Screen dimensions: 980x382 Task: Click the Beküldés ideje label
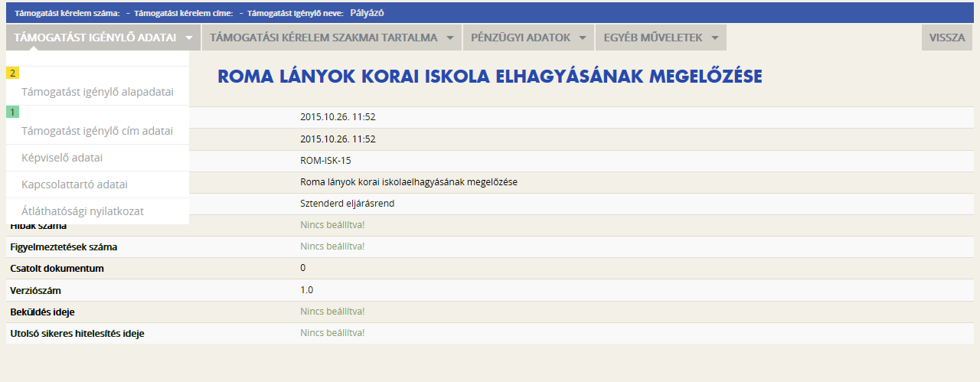click(42, 312)
